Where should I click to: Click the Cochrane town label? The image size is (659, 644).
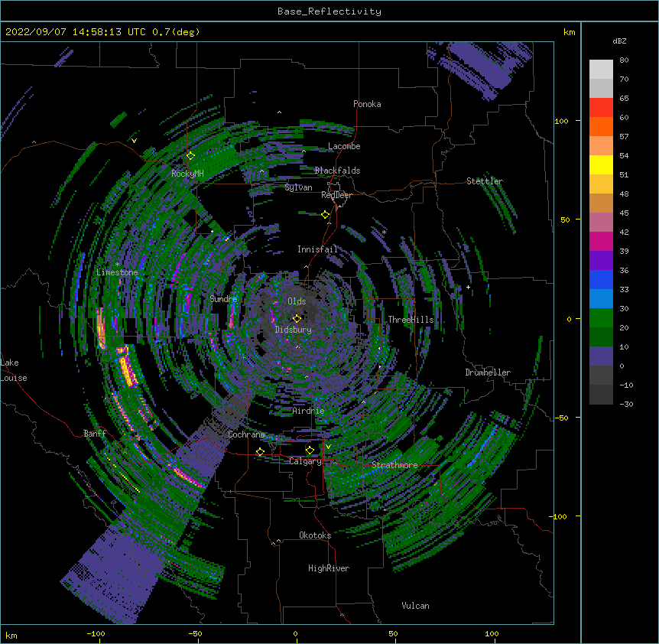(246, 434)
